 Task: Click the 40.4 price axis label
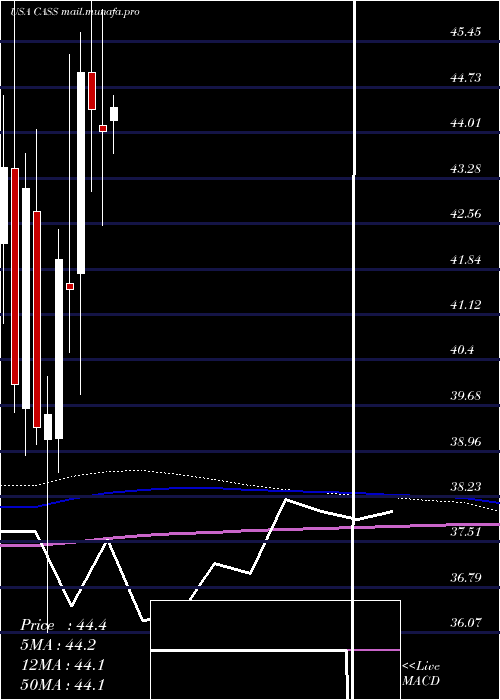click(x=462, y=350)
